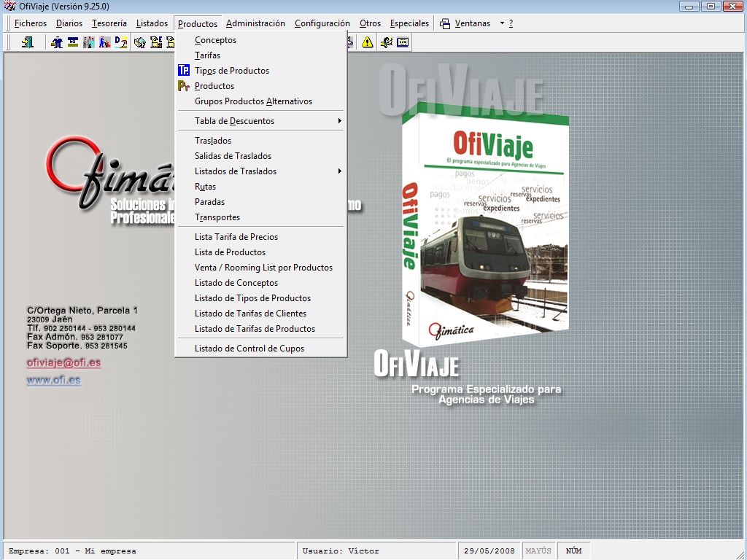Click the yellow warning triangle toolbar icon
Screen dimensions: 747x560
click(x=367, y=42)
